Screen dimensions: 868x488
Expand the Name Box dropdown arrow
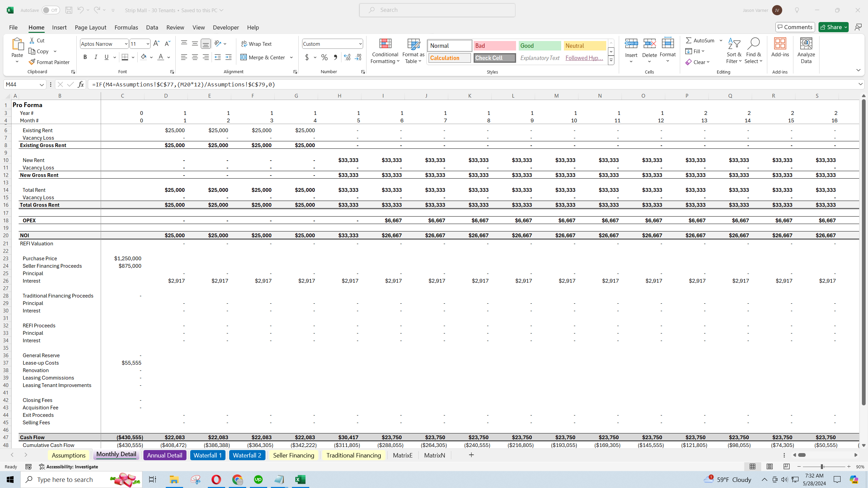coord(42,84)
